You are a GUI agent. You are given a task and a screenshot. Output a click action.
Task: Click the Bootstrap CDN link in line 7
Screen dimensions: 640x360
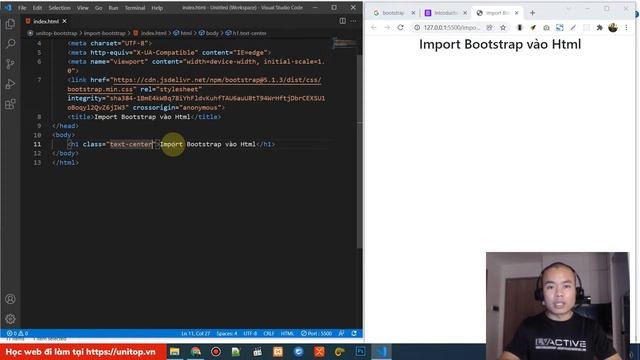(x=217, y=80)
